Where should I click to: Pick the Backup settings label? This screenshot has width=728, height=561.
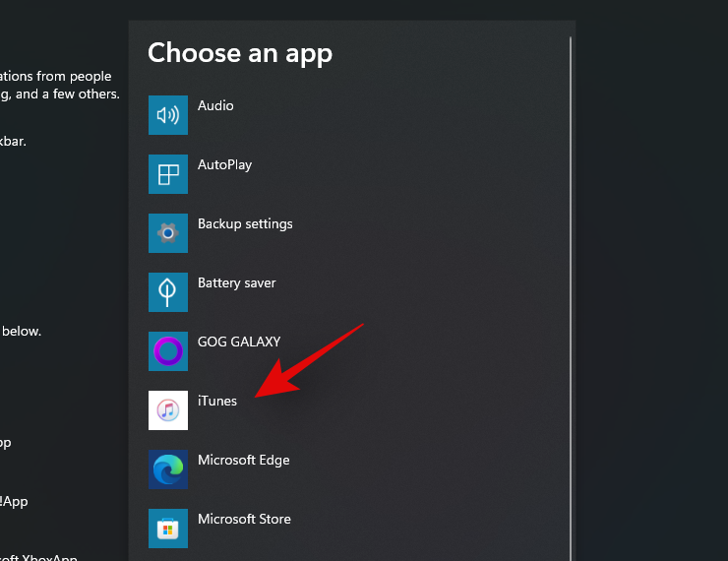[x=245, y=223]
